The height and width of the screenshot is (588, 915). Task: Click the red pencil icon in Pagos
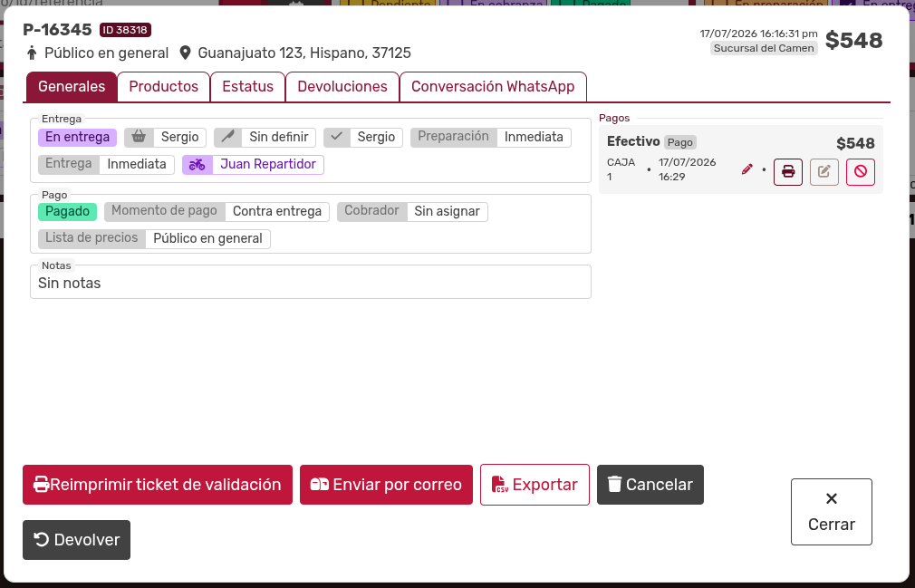click(x=746, y=169)
